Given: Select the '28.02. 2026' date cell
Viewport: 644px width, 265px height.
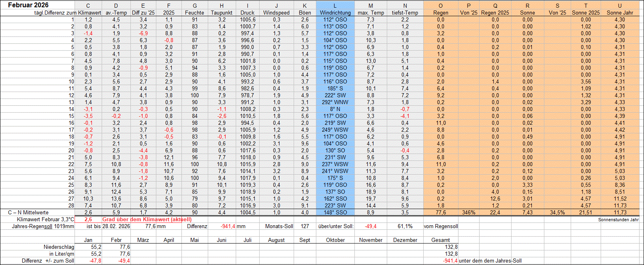Looking at the screenshot, I should coord(116,226).
